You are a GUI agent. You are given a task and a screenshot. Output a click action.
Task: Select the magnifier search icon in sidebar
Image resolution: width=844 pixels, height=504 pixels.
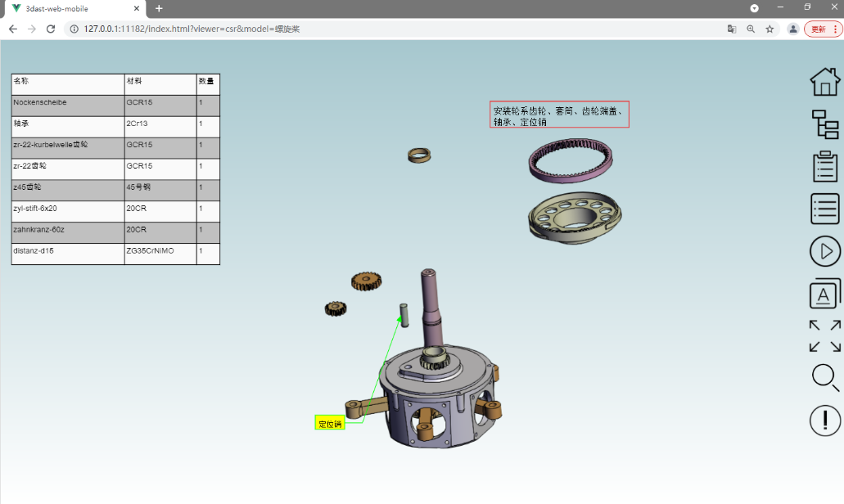point(824,378)
